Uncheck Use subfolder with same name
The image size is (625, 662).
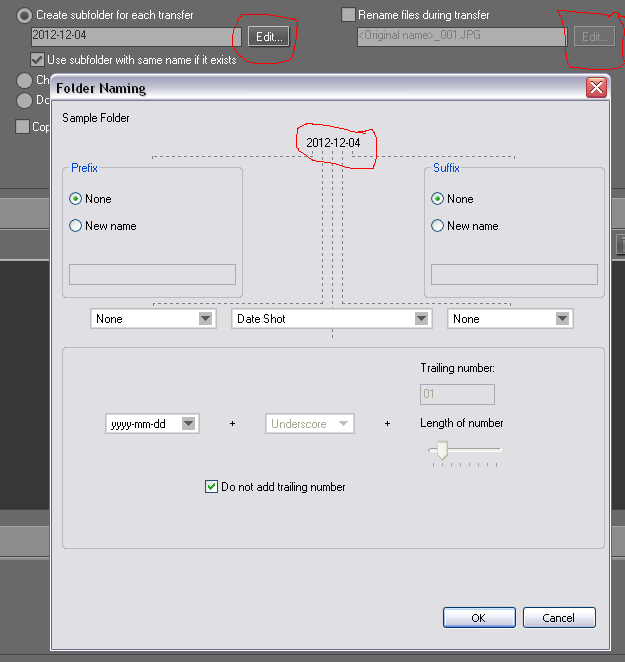pyautogui.click(x=37, y=60)
